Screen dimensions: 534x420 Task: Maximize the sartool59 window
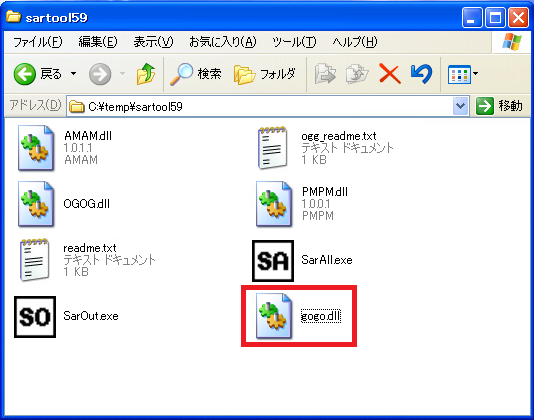click(495, 17)
